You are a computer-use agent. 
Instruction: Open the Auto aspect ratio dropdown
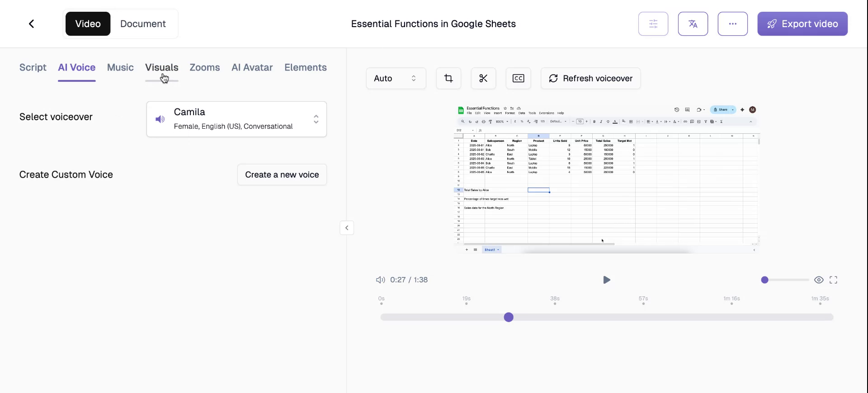tap(396, 78)
